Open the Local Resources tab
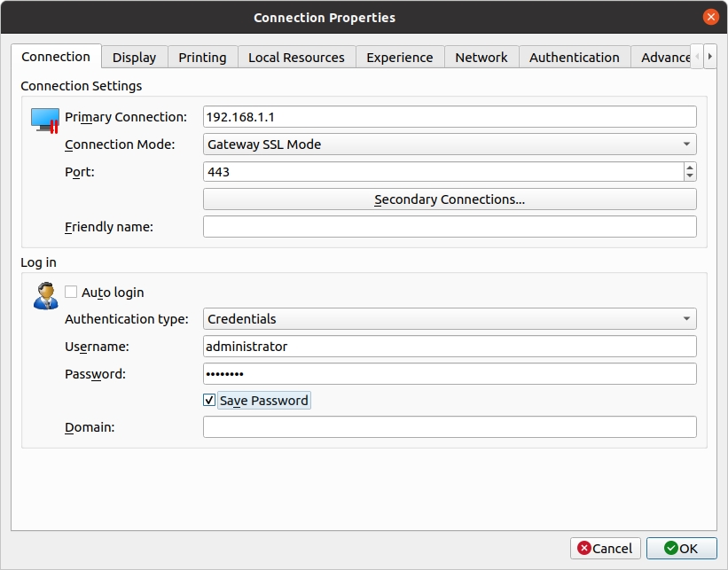 tap(296, 58)
